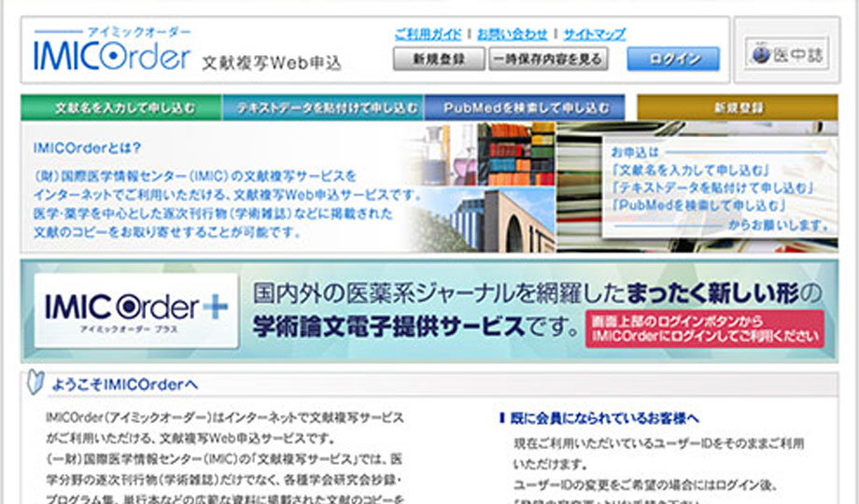Select the PubMedを検索して申し込む tab

tap(525, 107)
